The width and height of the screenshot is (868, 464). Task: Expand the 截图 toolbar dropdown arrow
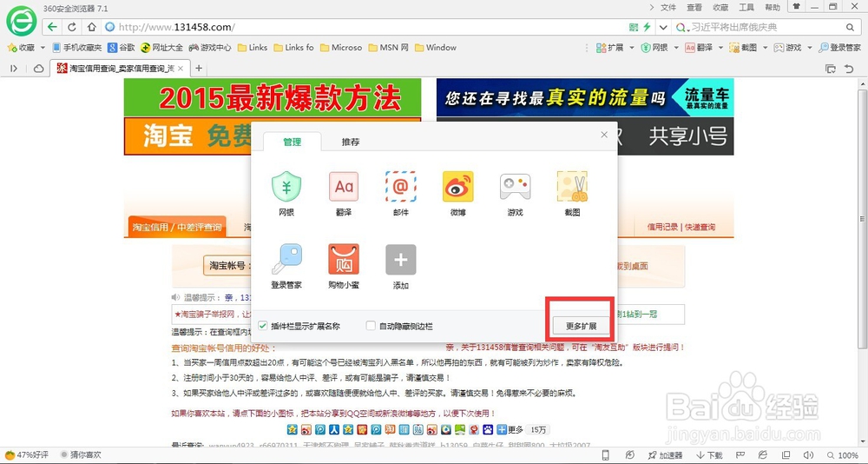(765, 48)
